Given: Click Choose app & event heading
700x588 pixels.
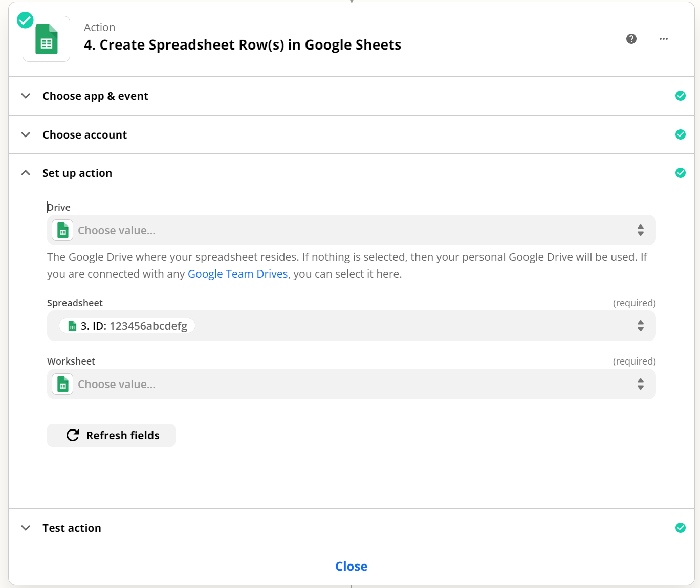Looking at the screenshot, I should pyautogui.click(x=95, y=96).
